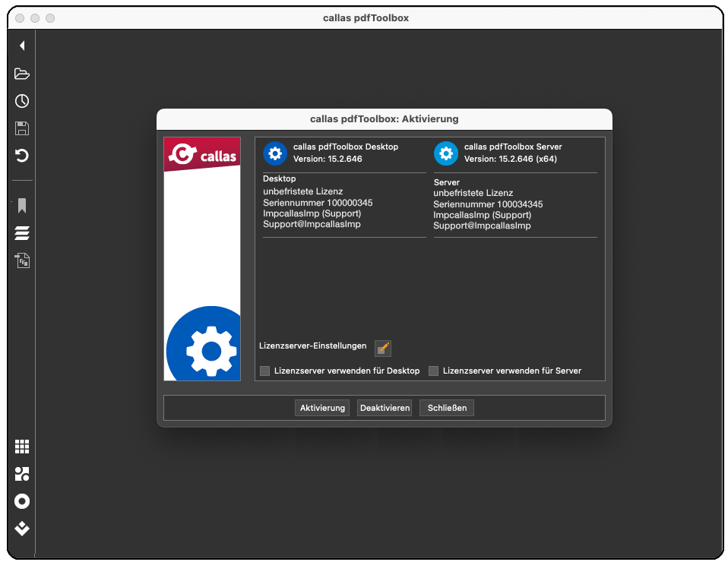Close the dialog with the Schließen button

click(447, 408)
